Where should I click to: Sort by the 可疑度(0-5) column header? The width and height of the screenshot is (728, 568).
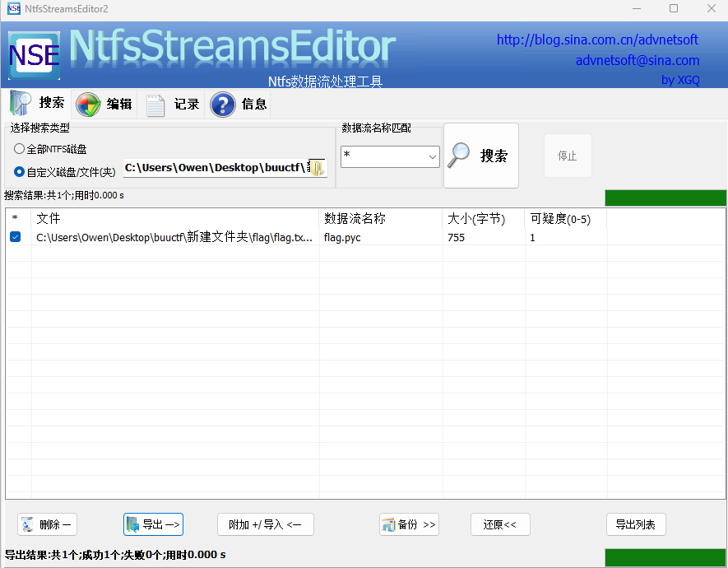point(566,218)
